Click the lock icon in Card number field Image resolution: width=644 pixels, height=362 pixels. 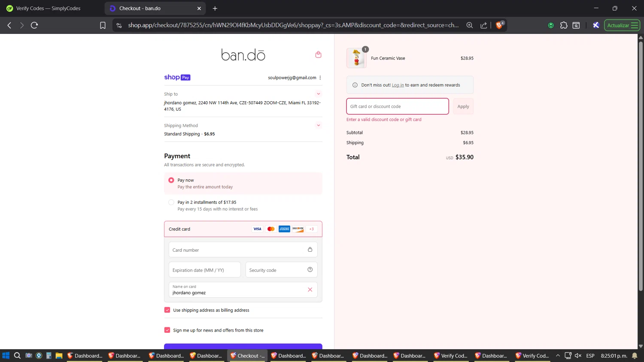(310, 250)
